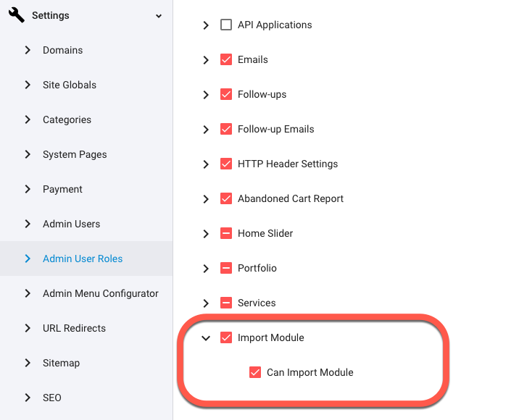Collapse the Import Module group
The height and width of the screenshot is (420, 519).
(x=206, y=338)
